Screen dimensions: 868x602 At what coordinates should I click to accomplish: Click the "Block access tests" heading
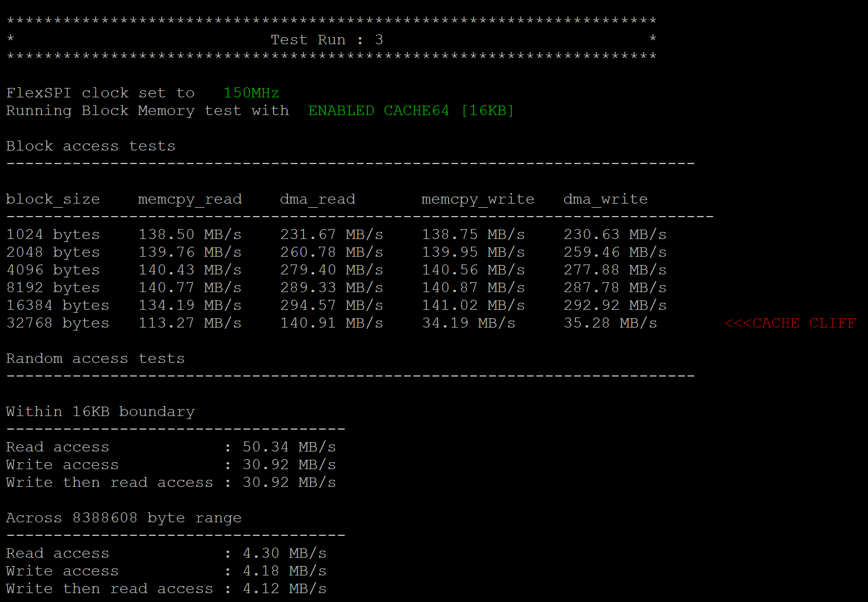[90, 146]
